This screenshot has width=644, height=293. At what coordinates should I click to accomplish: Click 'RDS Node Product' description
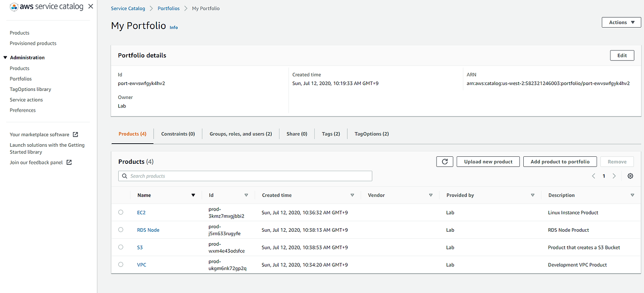[569, 230]
